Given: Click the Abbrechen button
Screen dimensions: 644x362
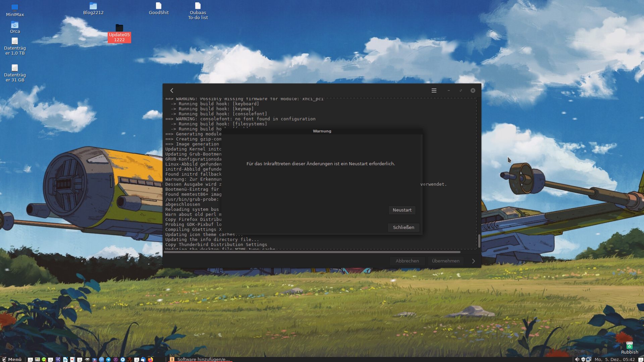Looking at the screenshot, I should tap(407, 261).
